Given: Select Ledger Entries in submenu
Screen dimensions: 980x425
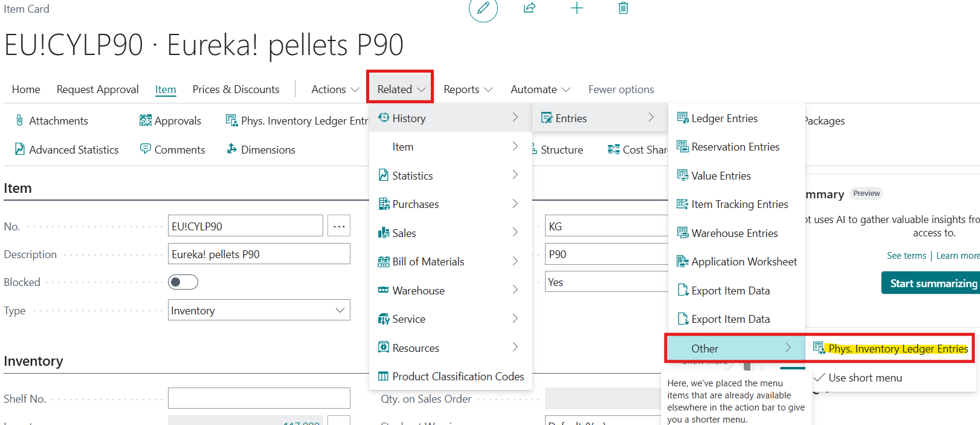Looking at the screenshot, I should [x=737, y=118].
